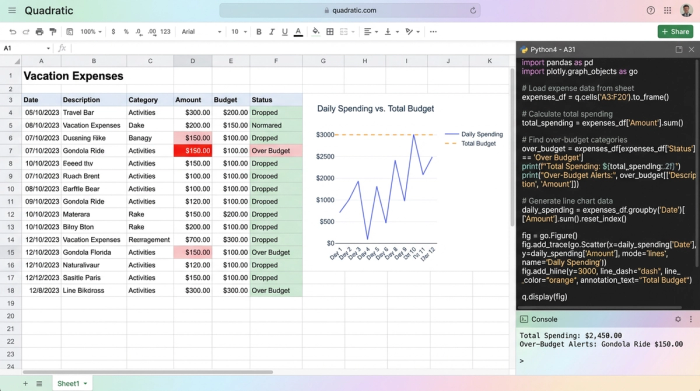Decrease decimal places
The height and width of the screenshot is (391, 700).
coord(139,32)
